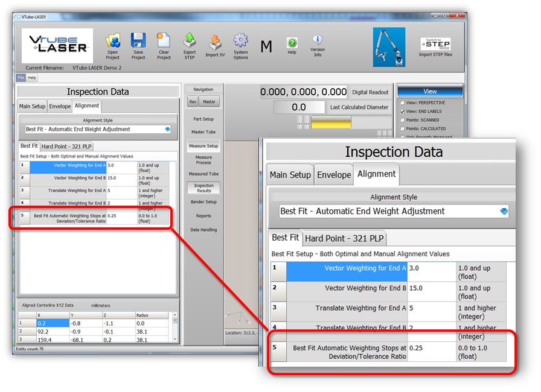The image size is (541, 392).
Task: Click the Switch to STEP Mode icon
Action: [x=435, y=43]
